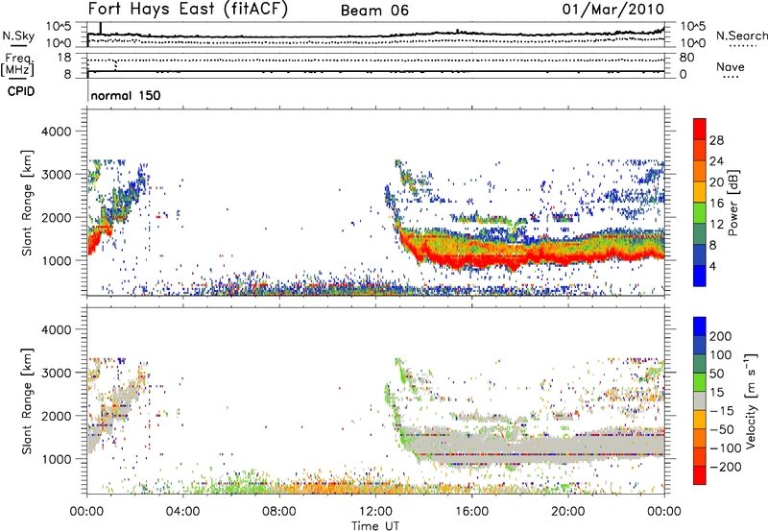Click the "28" label on Power colorbar

click(716, 140)
